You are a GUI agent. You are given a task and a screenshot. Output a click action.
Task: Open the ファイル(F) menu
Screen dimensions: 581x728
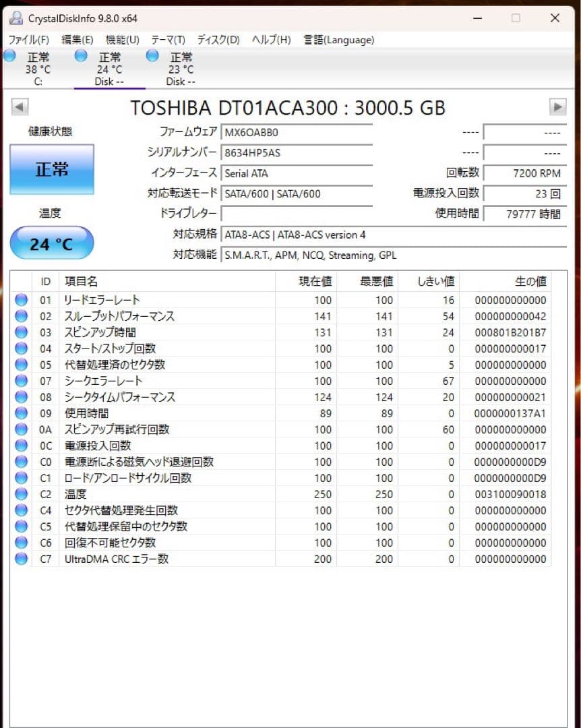29,40
